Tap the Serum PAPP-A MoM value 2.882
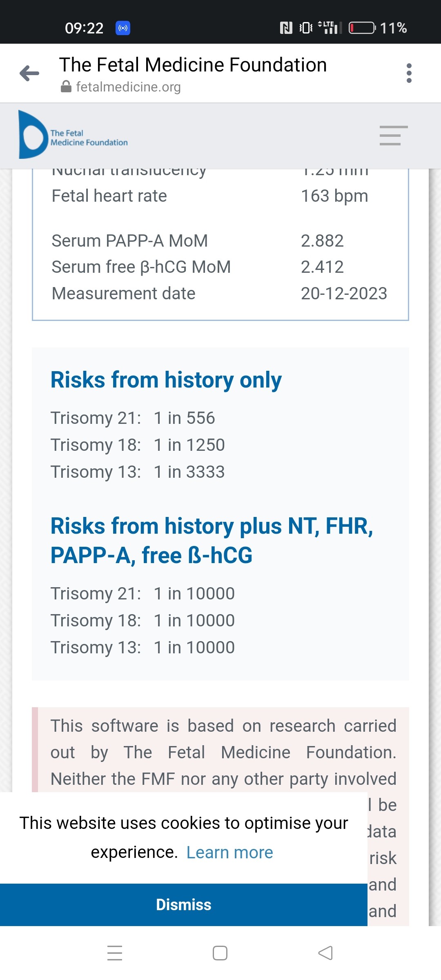 click(322, 241)
